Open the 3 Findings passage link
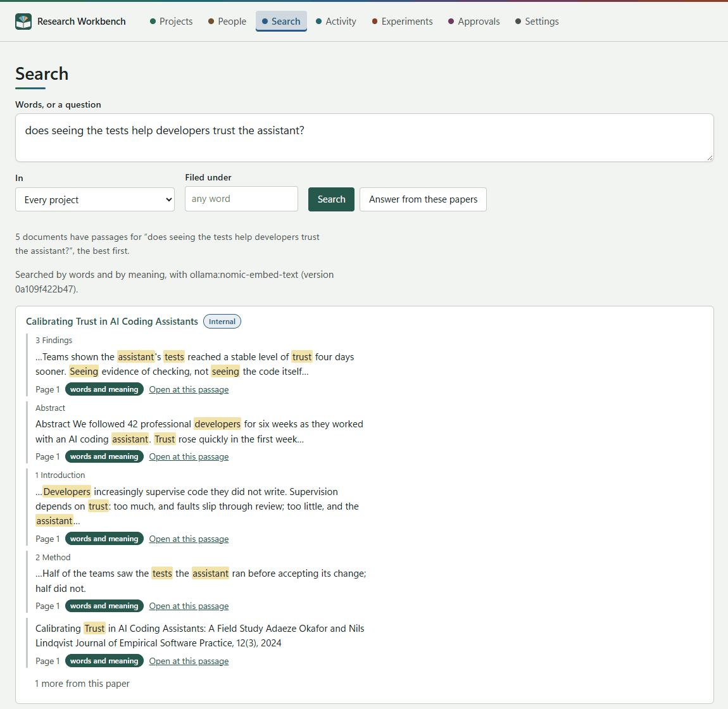 [189, 389]
